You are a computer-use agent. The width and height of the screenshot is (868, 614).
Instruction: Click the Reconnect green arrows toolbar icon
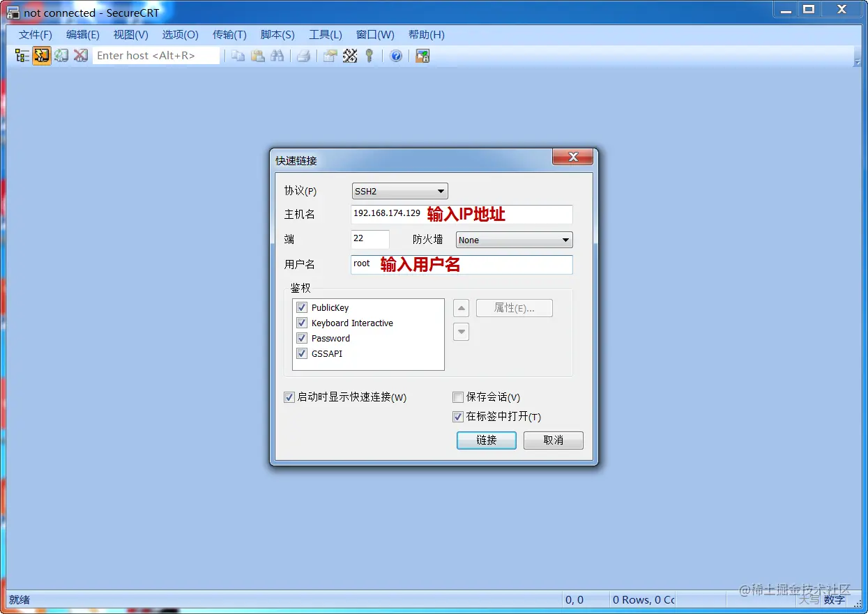61,56
